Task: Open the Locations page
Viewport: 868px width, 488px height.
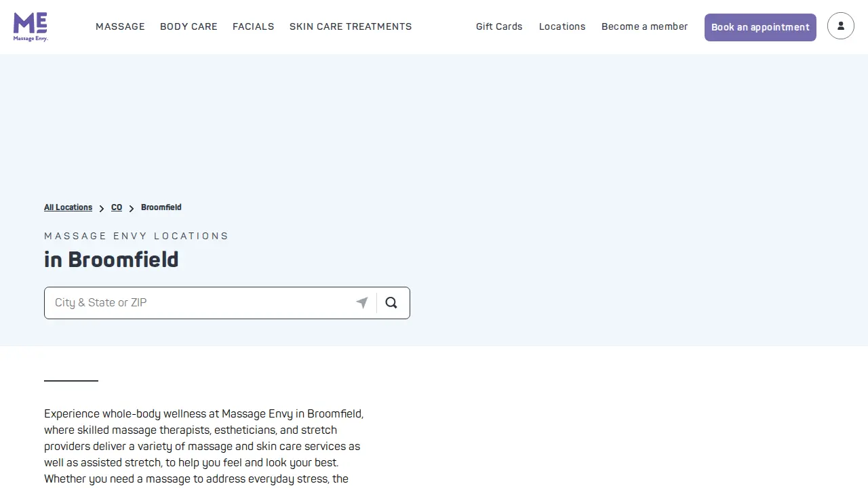Action: tap(562, 26)
